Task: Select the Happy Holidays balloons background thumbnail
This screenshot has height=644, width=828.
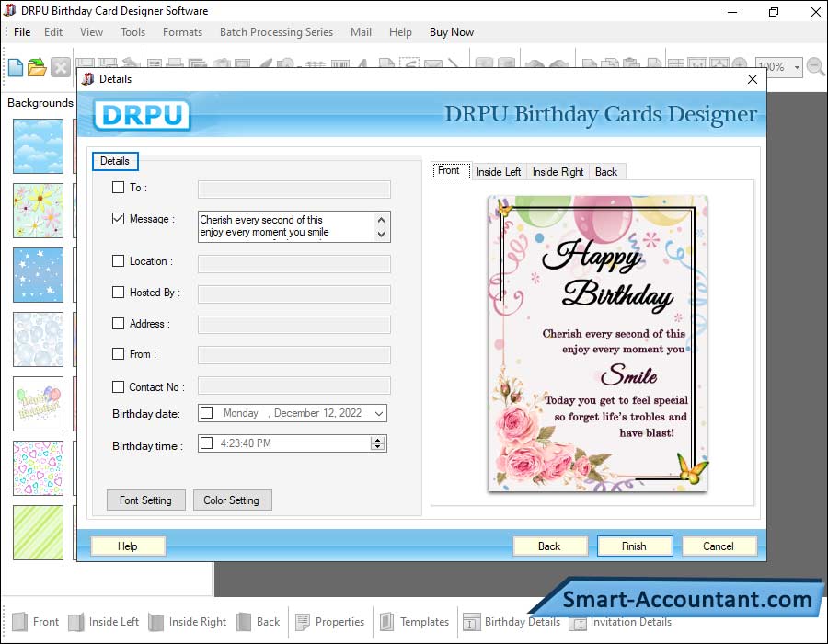Action: coord(38,404)
